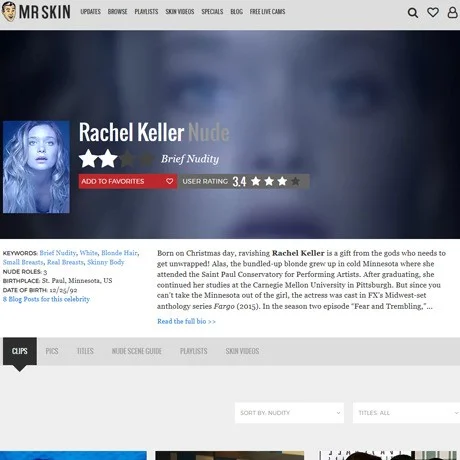Click the profile portrait thumbnail
The width and height of the screenshot is (460, 460).
(36, 167)
